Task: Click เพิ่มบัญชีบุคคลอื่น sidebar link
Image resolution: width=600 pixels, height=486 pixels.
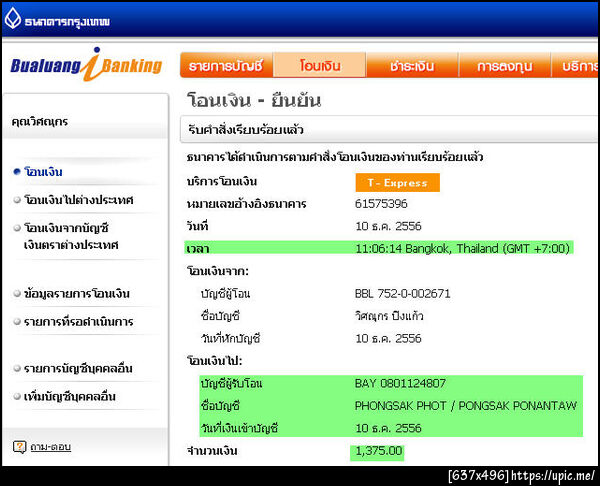Action: (70, 396)
